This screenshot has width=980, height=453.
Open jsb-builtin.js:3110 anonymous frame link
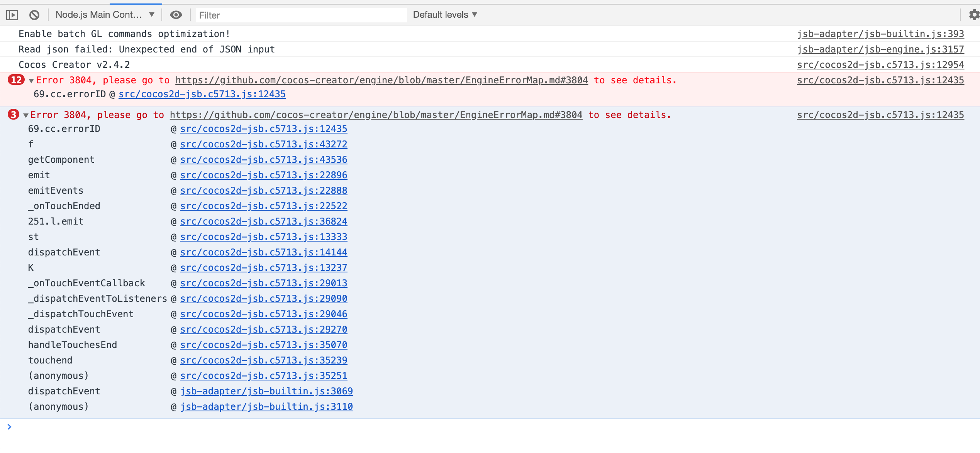(266, 407)
